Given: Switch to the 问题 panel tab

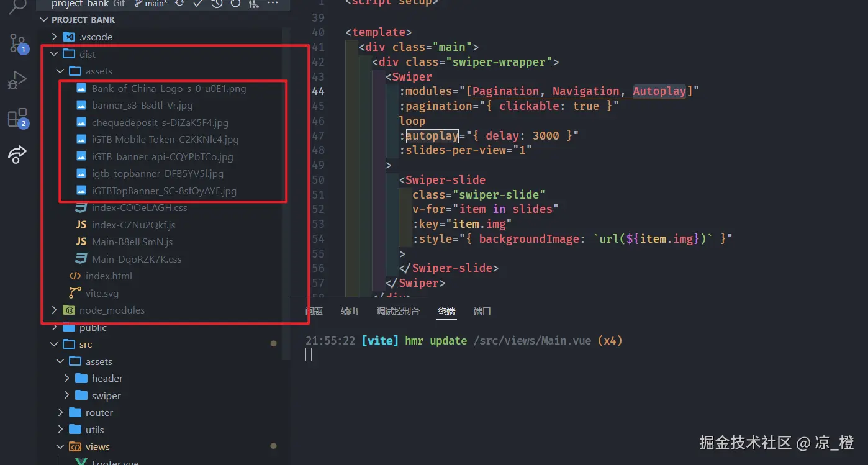Looking at the screenshot, I should [x=314, y=311].
